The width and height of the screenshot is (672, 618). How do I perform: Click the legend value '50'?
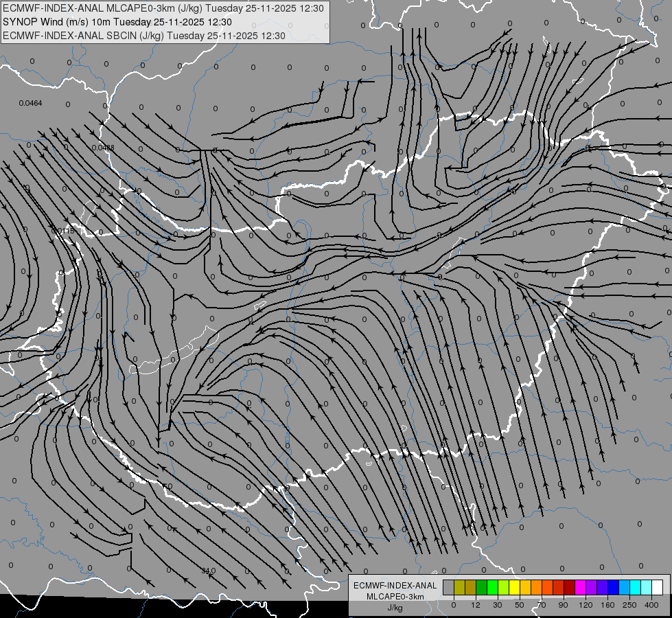[520, 605]
